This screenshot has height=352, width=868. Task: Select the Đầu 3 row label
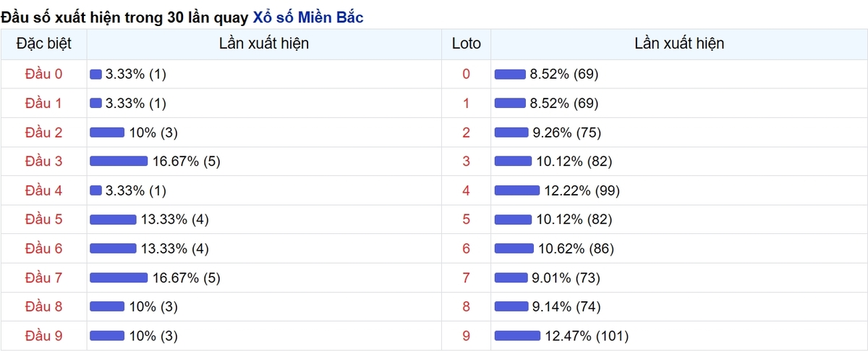point(43,162)
